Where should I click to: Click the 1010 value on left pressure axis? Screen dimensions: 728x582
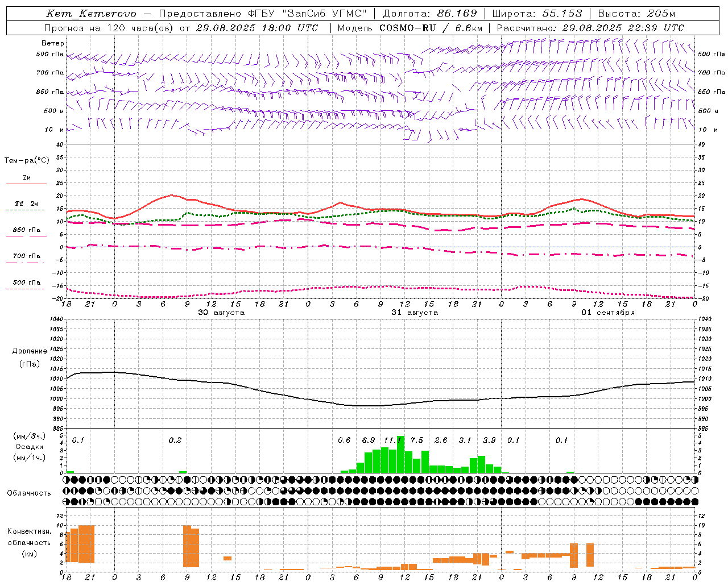[55, 379]
